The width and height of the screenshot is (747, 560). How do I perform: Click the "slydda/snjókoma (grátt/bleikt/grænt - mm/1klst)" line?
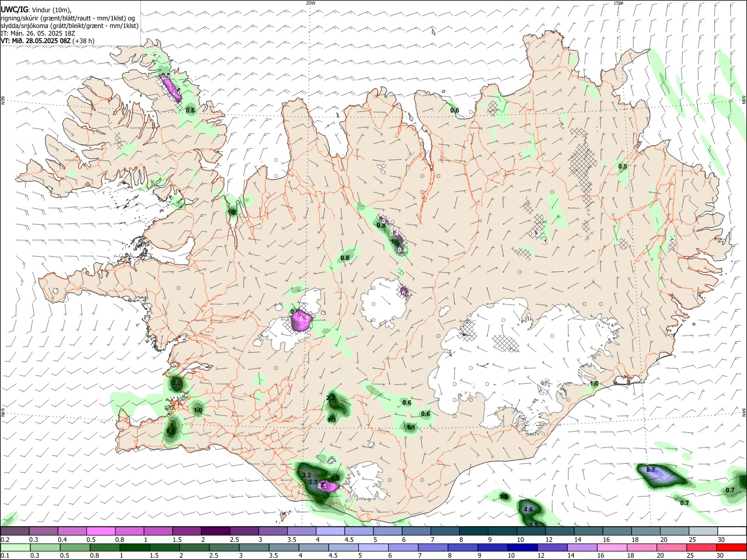point(69,26)
